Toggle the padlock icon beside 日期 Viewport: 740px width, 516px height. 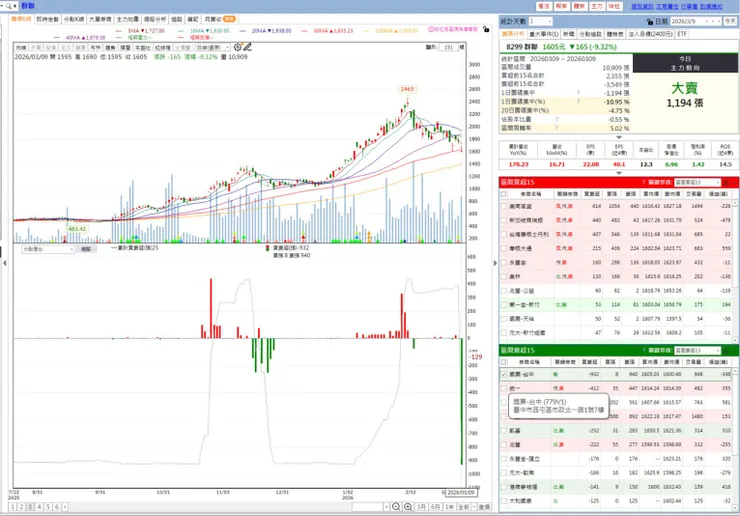pyautogui.click(x=649, y=22)
